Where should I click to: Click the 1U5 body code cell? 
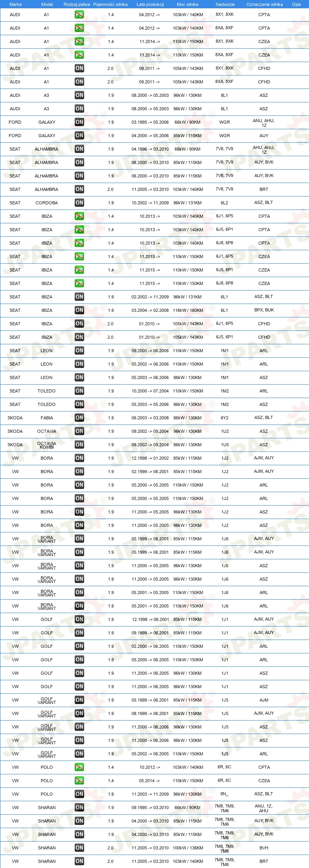point(225,445)
